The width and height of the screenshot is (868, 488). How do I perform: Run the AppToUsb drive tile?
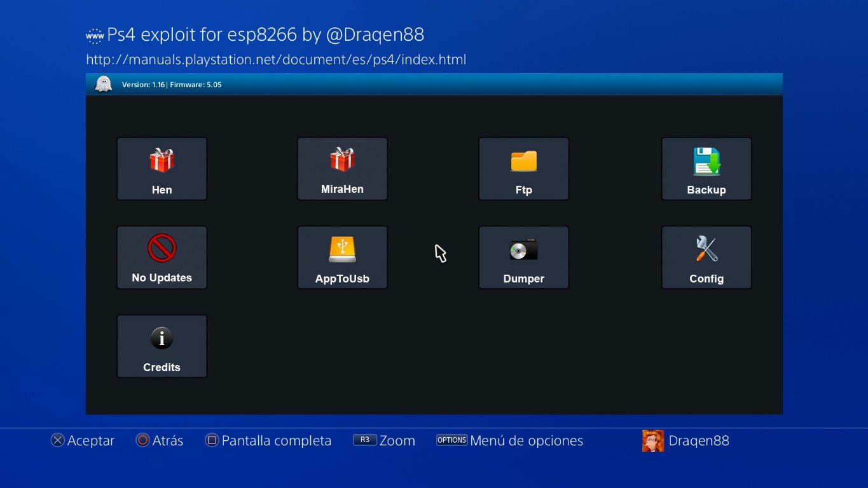click(342, 257)
